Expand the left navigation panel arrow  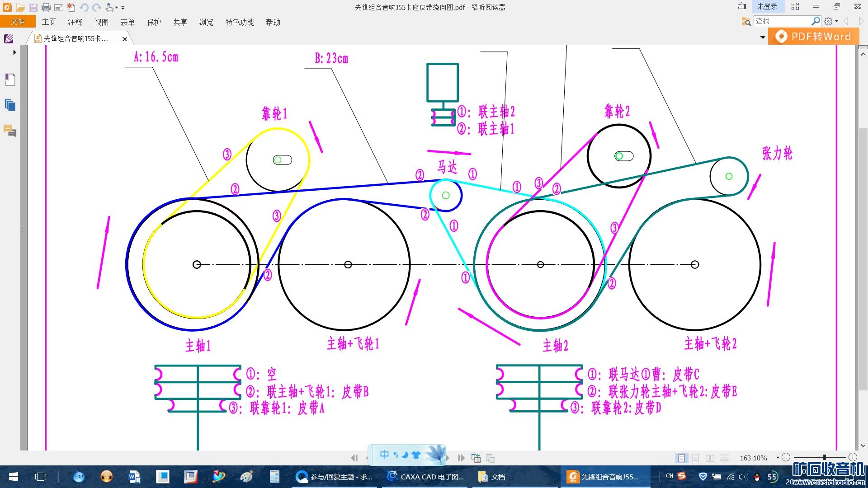coord(14,52)
